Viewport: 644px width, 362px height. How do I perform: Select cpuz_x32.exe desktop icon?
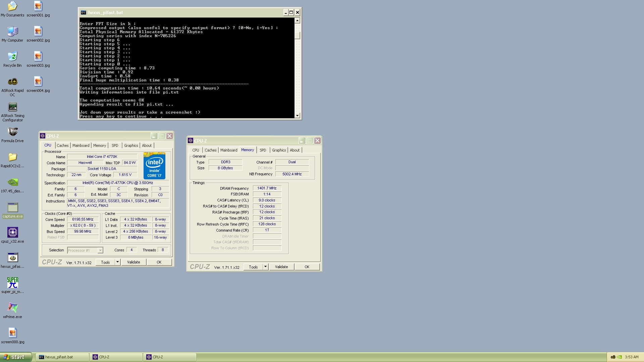tap(12, 235)
